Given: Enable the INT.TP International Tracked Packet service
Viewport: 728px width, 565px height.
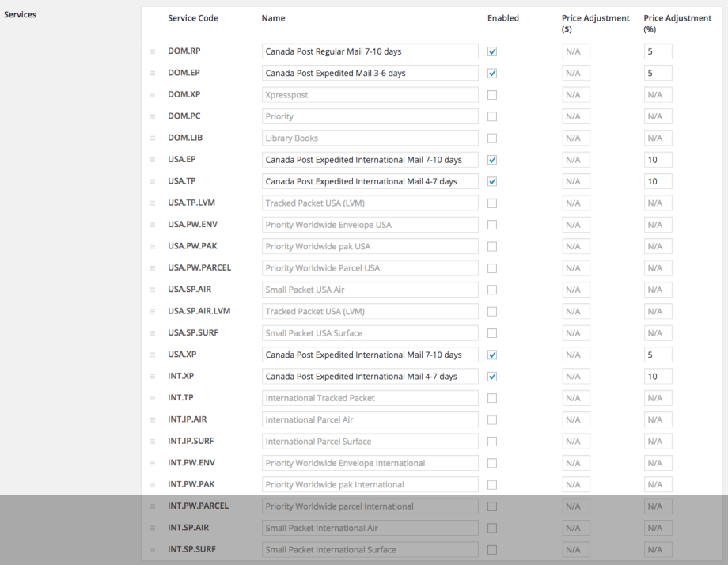Looking at the screenshot, I should coord(492,398).
